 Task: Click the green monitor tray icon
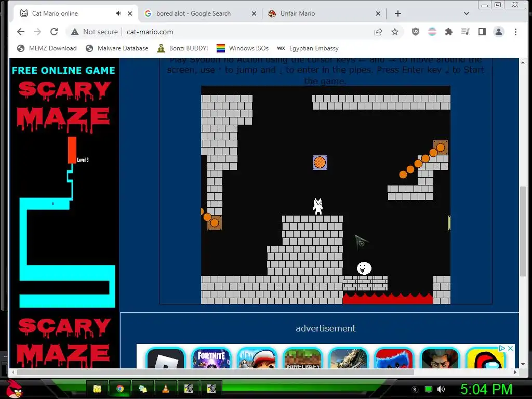(429, 389)
